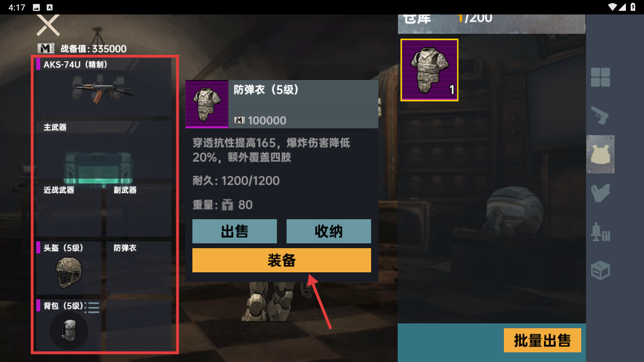
Task: Open the backpack list menu icon
Action: coord(93,307)
